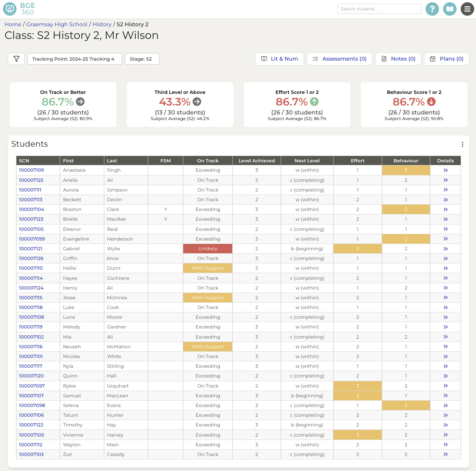Open the hamburger menu at top right
The image size is (476, 471).
point(467,9)
